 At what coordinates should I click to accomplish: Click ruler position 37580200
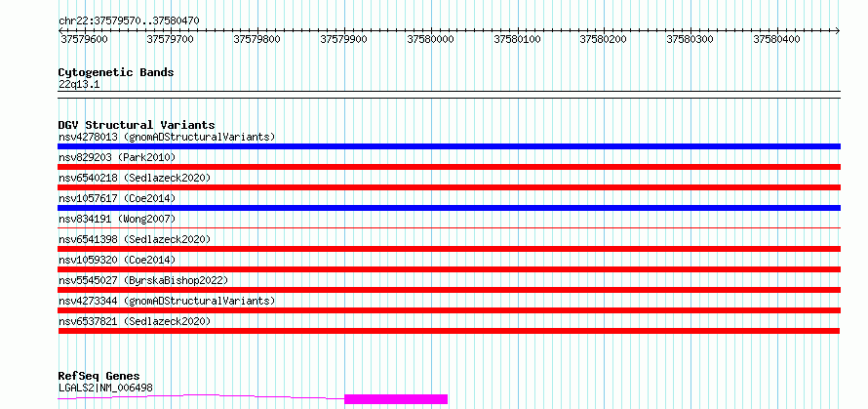[x=604, y=39]
